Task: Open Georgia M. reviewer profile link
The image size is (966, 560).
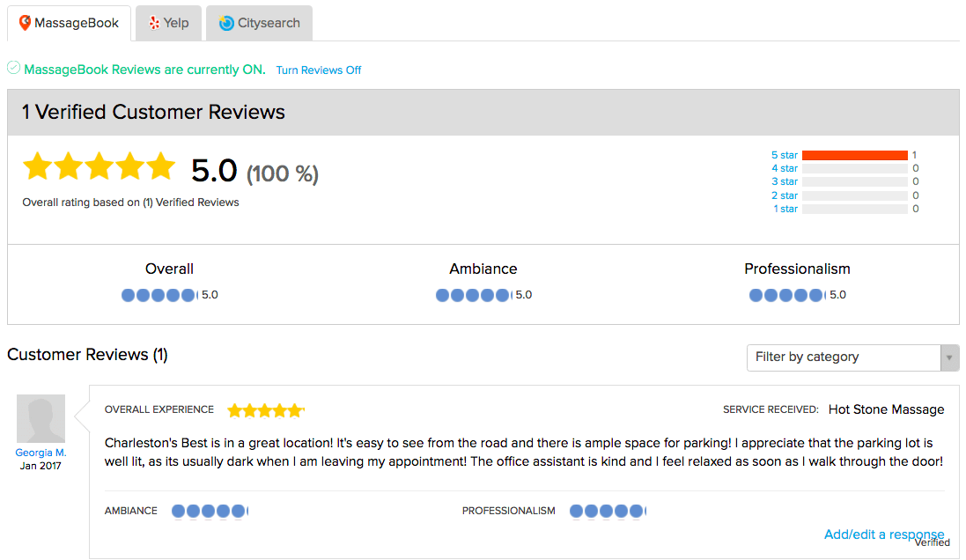Action: pos(41,453)
